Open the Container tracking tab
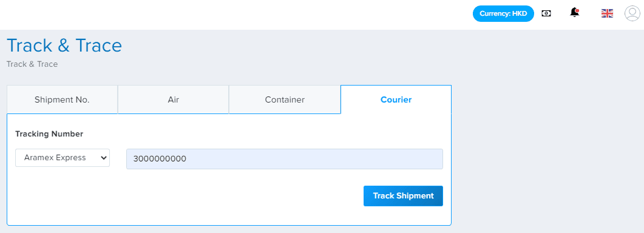This screenshot has height=233, width=644. 285,100
